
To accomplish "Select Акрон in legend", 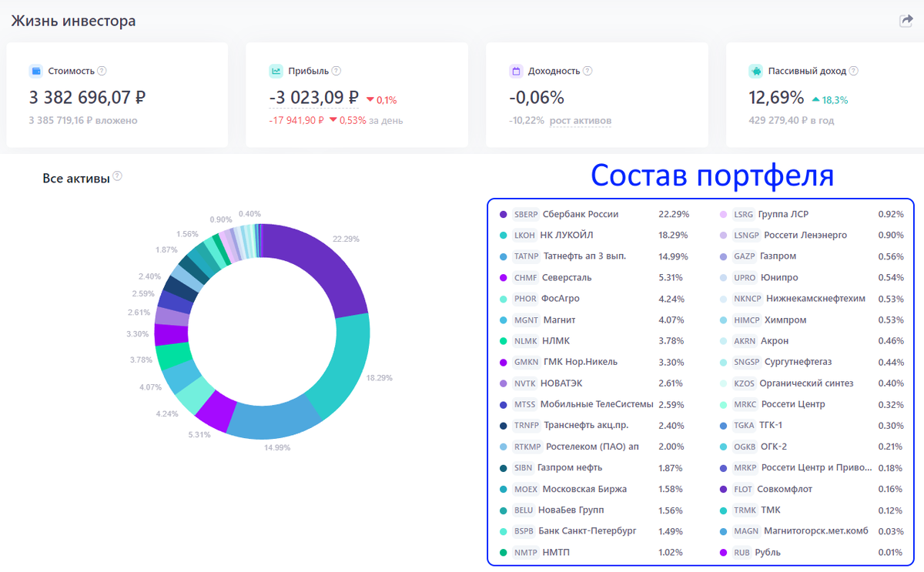I will coord(775,341).
